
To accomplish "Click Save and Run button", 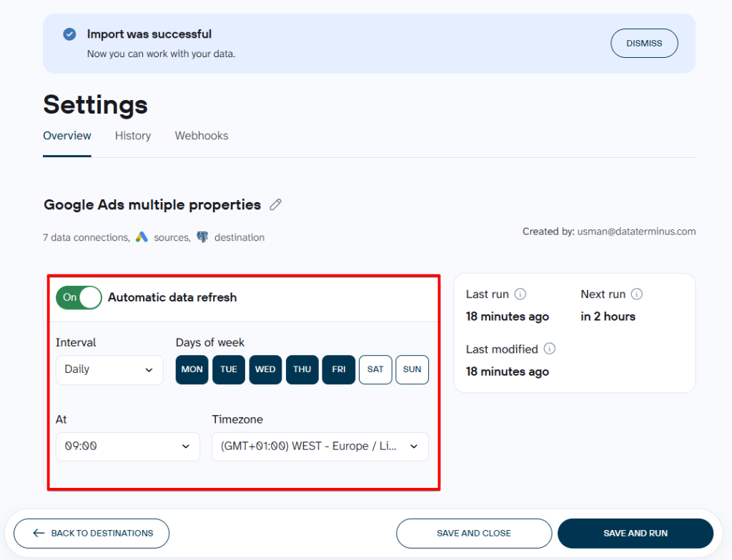I will coord(635,534).
